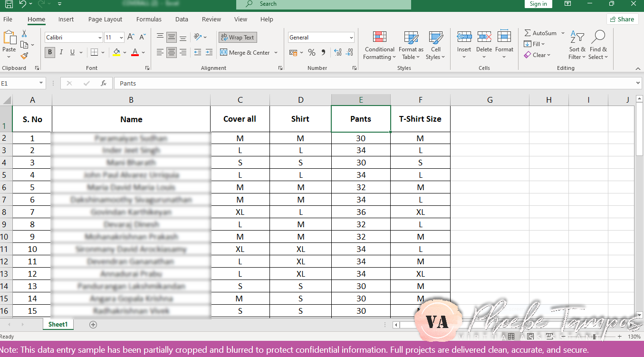This screenshot has height=357, width=644.
Task: Click the Insert Cells icon
Action: coord(464,45)
